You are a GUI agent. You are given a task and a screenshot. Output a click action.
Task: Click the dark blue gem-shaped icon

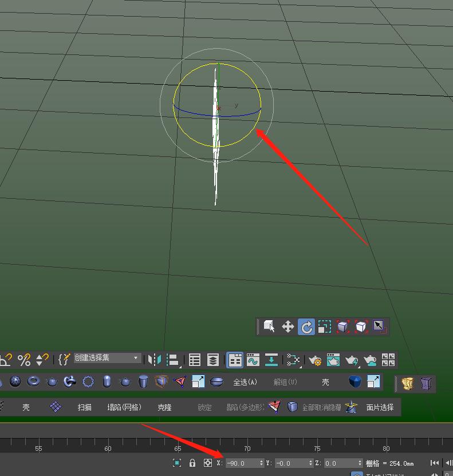click(355, 381)
